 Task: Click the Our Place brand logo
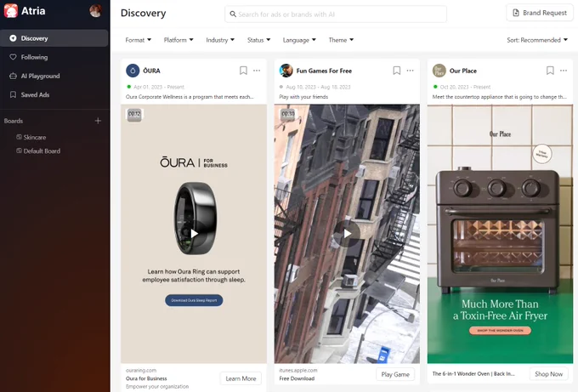pyautogui.click(x=439, y=71)
